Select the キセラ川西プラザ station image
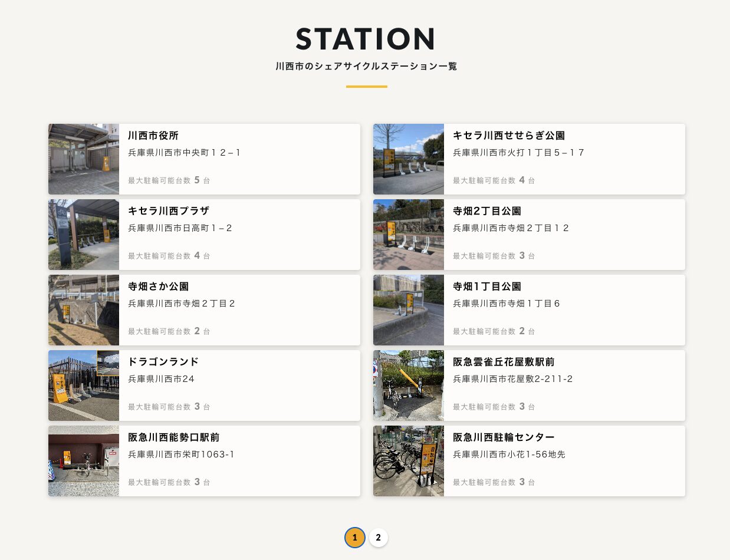 [84, 235]
